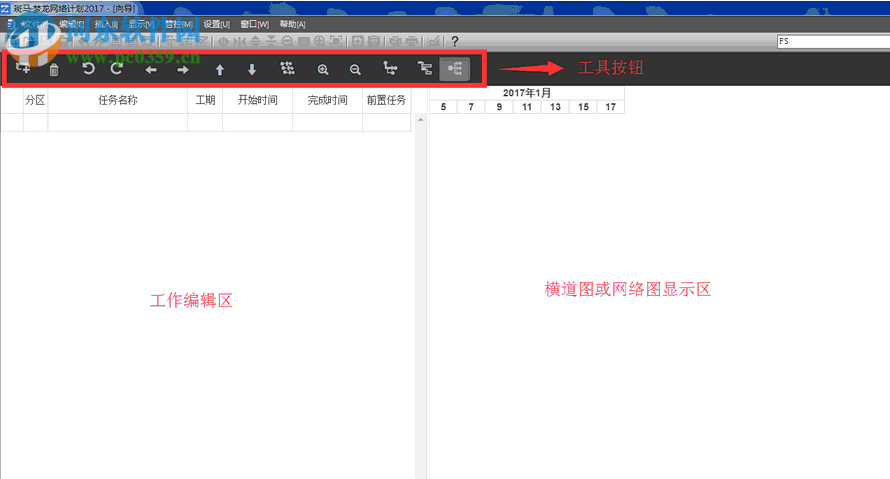The image size is (890, 479).
Task: Click the redo icon in dark toolbar
Action: (x=116, y=69)
